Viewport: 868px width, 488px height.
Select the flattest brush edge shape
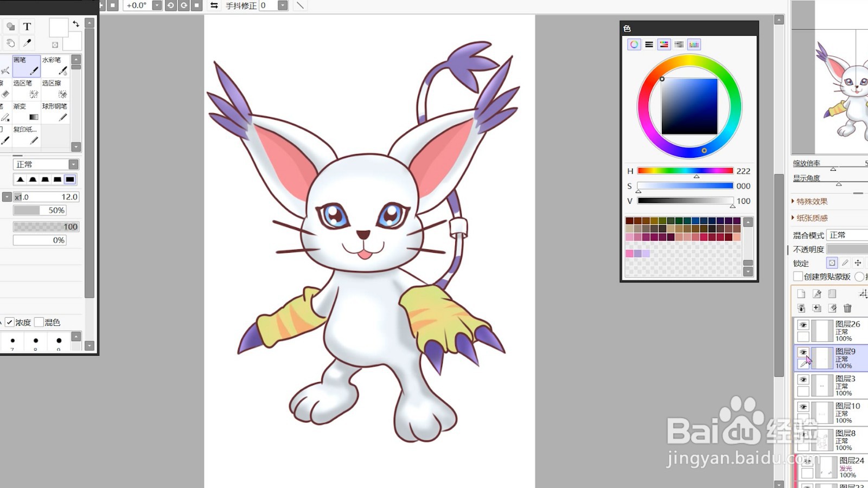click(70, 179)
